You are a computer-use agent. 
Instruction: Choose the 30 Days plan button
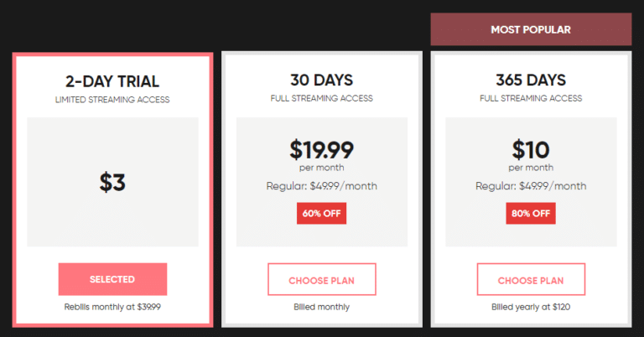(x=321, y=279)
